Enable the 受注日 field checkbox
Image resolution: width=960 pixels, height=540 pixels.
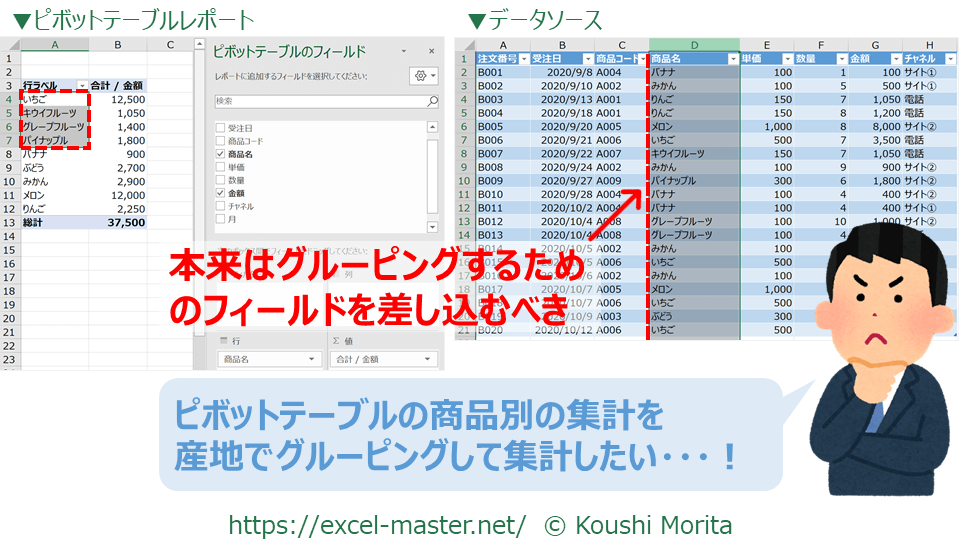click(220, 128)
